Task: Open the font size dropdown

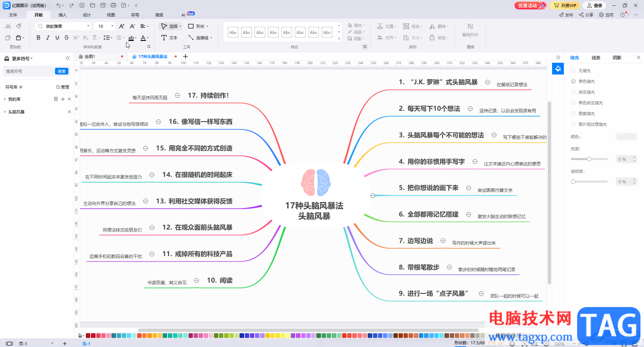Action: point(112,26)
